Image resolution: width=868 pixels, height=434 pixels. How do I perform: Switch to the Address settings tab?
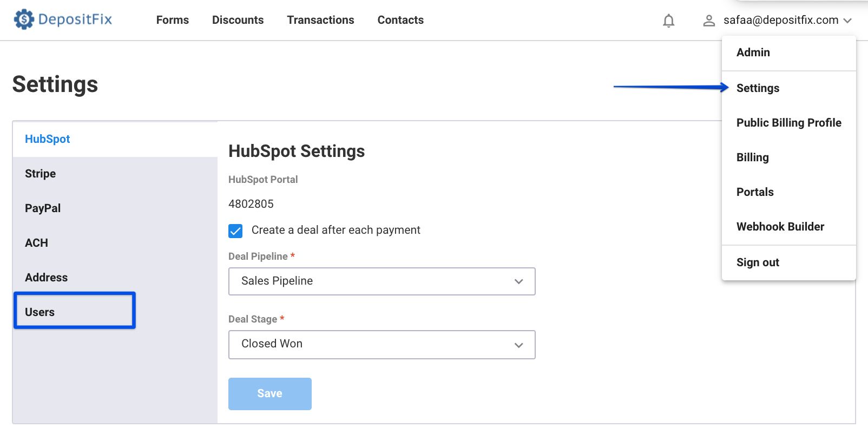(115, 278)
